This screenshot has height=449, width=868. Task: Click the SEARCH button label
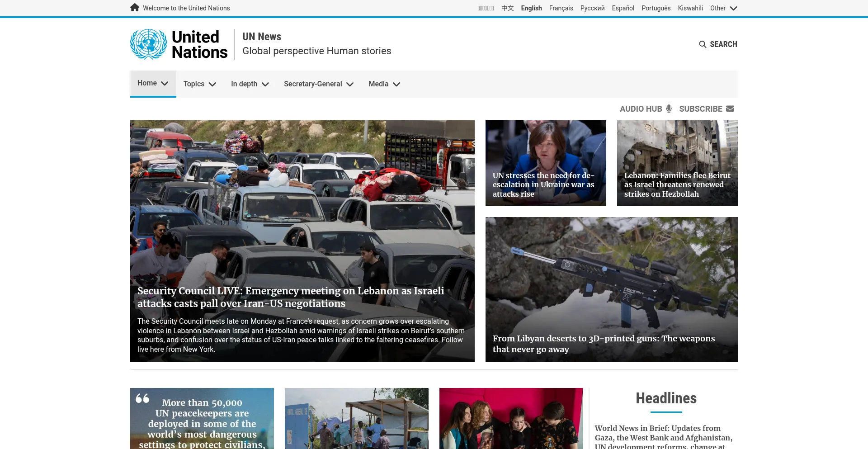(723, 44)
